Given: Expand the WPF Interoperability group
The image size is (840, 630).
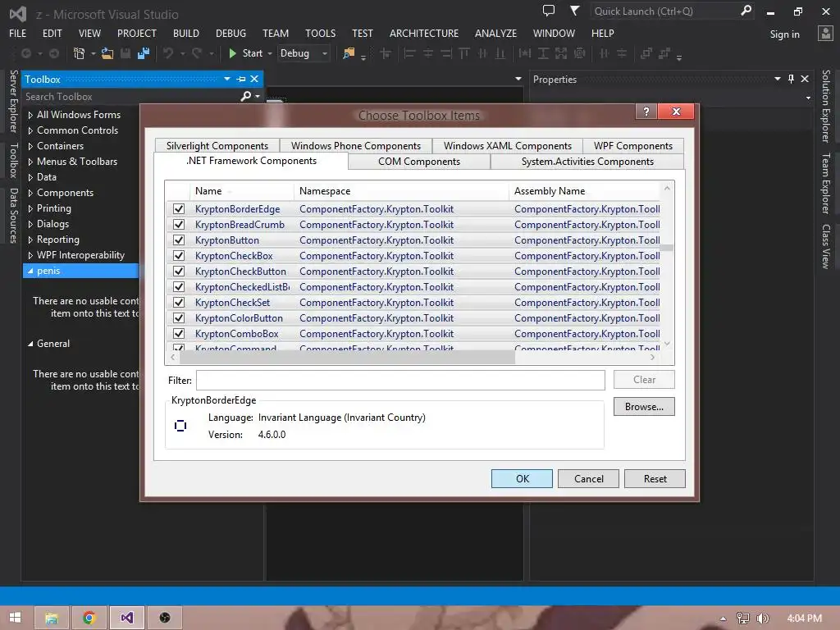Looking at the screenshot, I should tap(30, 255).
